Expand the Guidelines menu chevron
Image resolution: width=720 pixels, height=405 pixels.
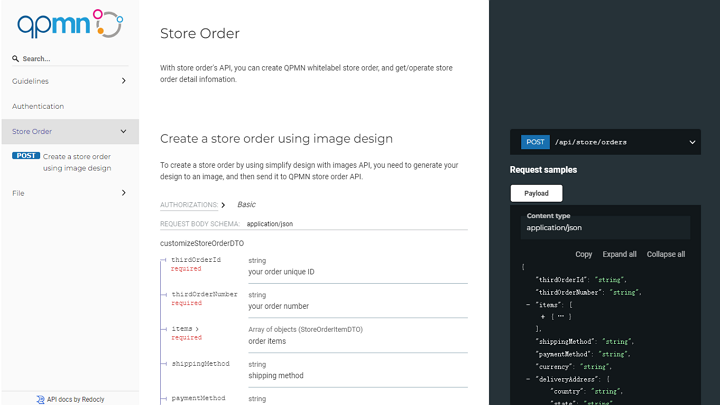pos(124,81)
